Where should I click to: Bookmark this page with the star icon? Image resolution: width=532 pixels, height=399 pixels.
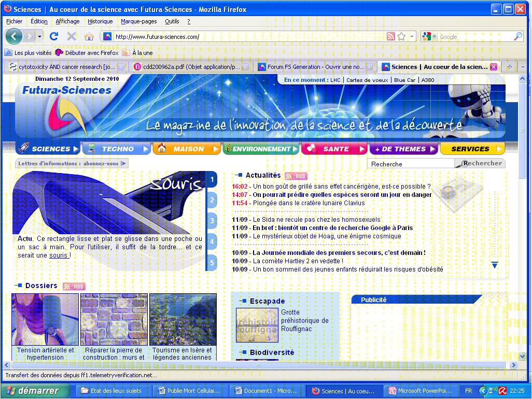pyautogui.click(x=401, y=37)
